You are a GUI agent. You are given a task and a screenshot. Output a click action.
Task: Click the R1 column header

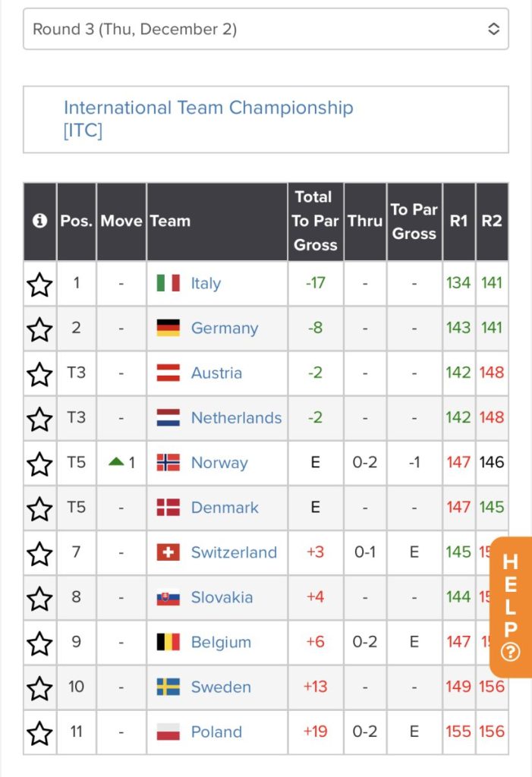pyautogui.click(x=458, y=221)
